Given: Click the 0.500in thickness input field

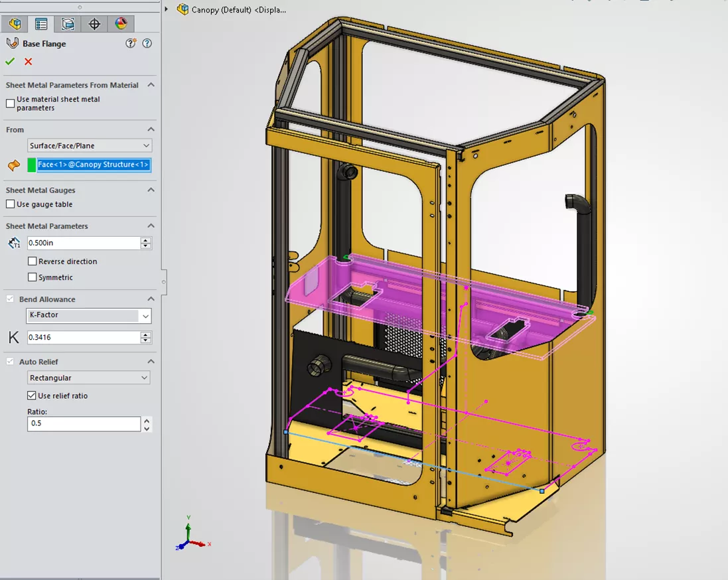Looking at the screenshot, I should point(83,243).
